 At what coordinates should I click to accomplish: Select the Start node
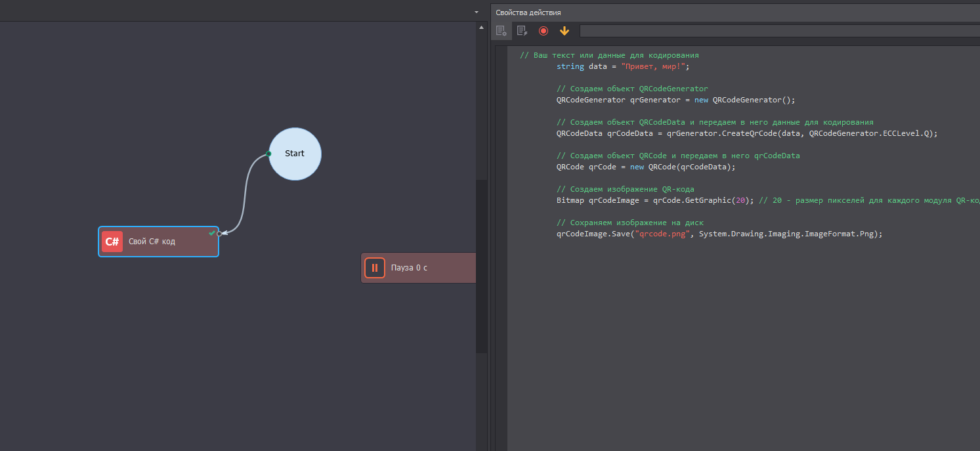[x=295, y=154]
